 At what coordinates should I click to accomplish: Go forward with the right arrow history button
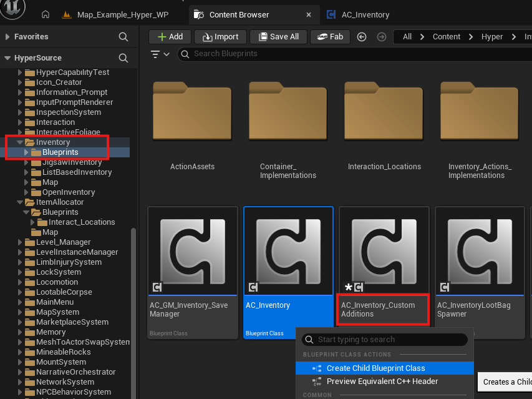click(x=381, y=37)
